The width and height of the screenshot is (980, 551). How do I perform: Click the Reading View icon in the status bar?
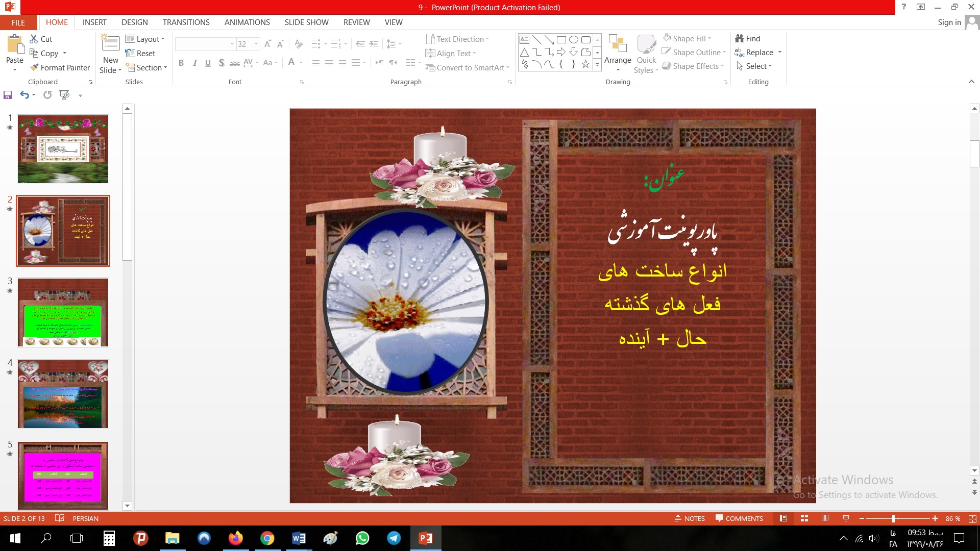click(x=825, y=518)
